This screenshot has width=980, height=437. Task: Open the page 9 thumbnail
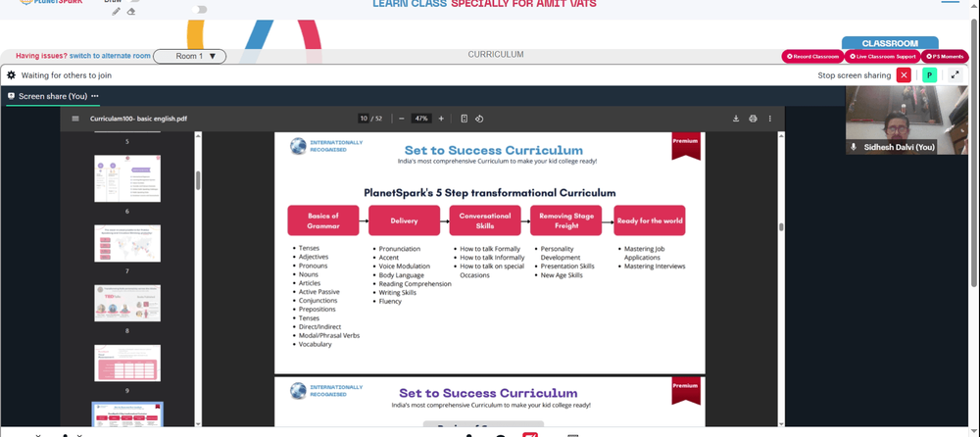[127, 363]
